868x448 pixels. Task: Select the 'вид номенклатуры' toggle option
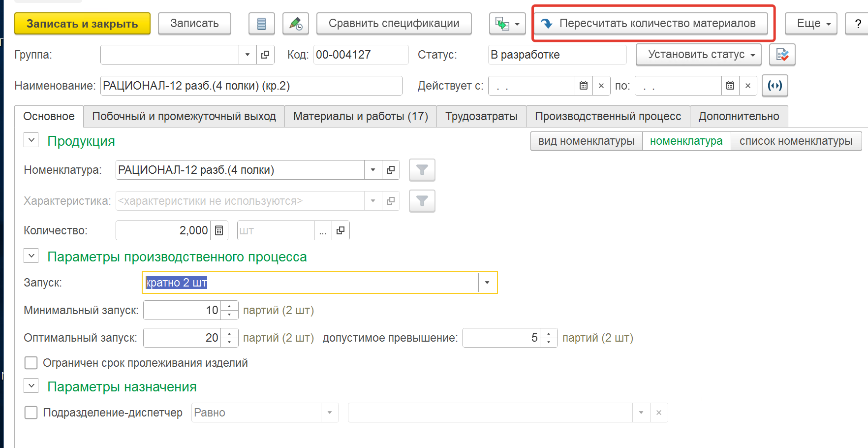[586, 141]
